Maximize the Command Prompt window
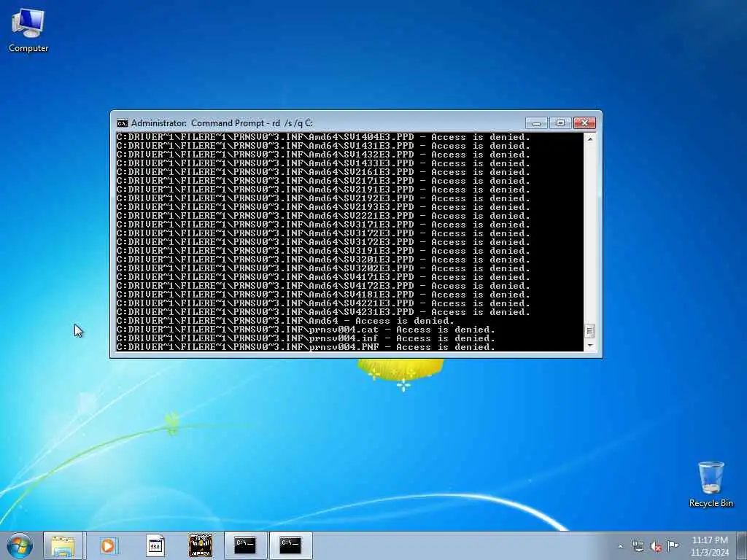Screen dimensions: 747x560 (560, 123)
